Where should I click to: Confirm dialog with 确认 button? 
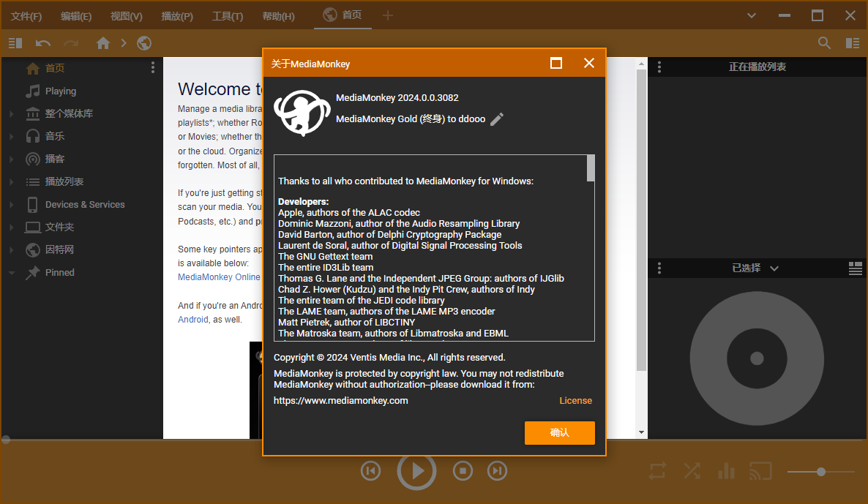click(560, 432)
